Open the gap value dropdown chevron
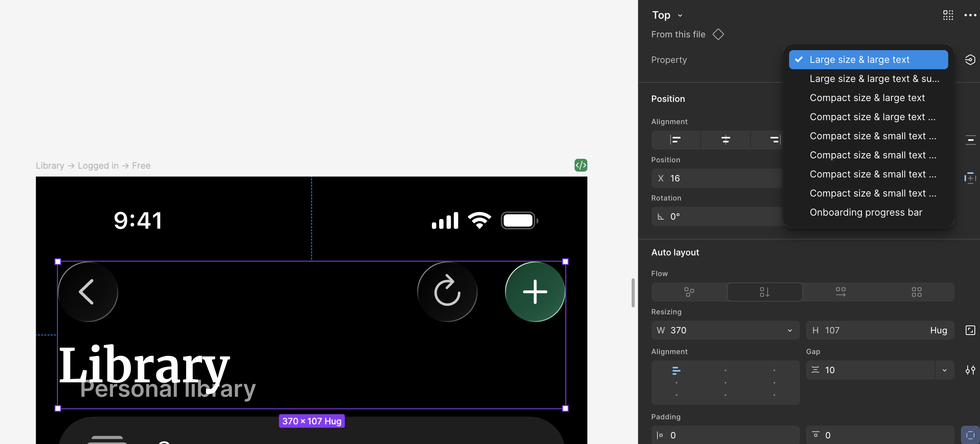 (x=945, y=370)
